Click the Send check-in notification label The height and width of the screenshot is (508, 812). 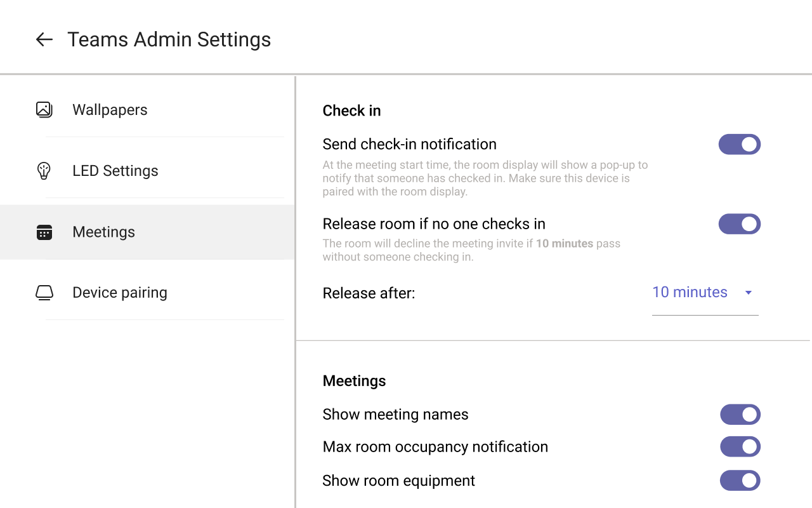pos(410,144)
